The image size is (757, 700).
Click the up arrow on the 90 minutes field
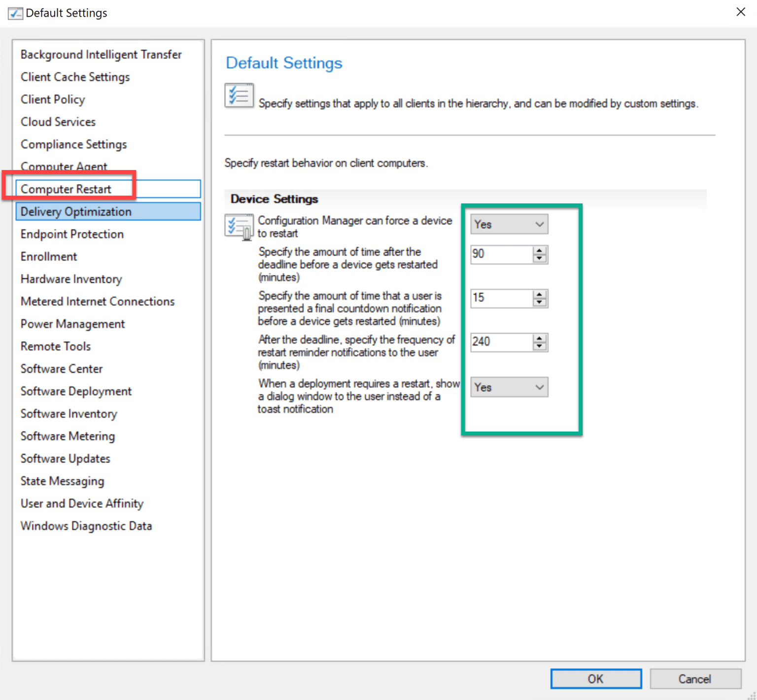click(x=540, y=251)
